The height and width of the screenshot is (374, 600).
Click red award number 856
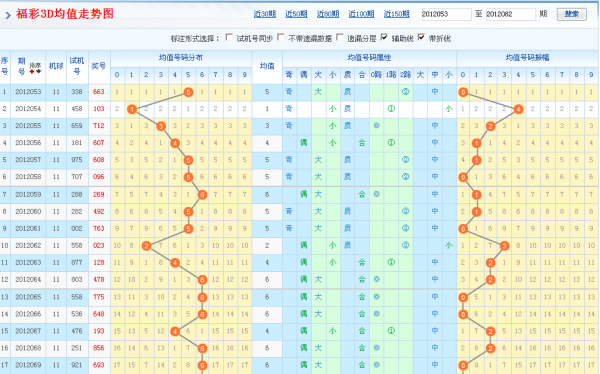point(99,348)
